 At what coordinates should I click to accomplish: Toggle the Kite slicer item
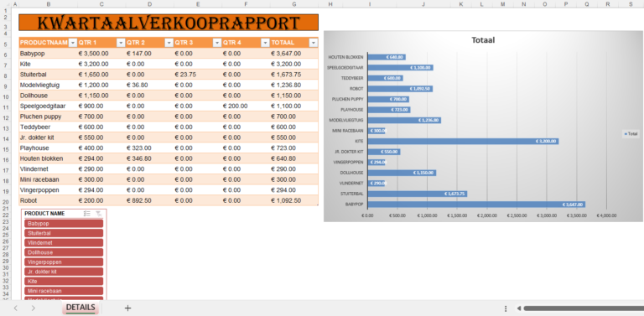(x=64, y=281)
